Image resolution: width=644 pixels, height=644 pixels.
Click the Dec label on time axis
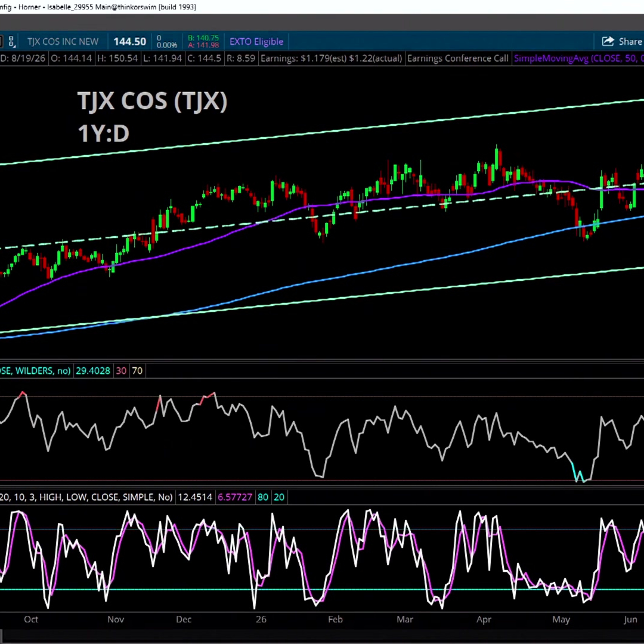click(x=184, y=619)
